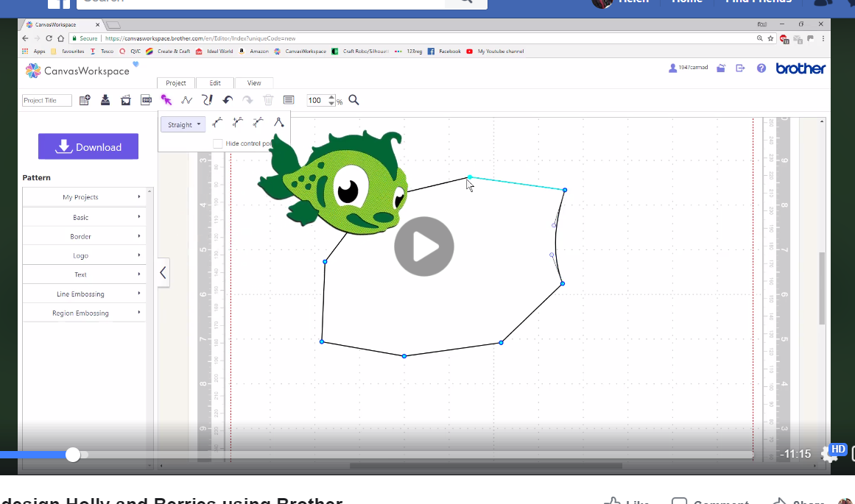Click the brother logo

801,68
